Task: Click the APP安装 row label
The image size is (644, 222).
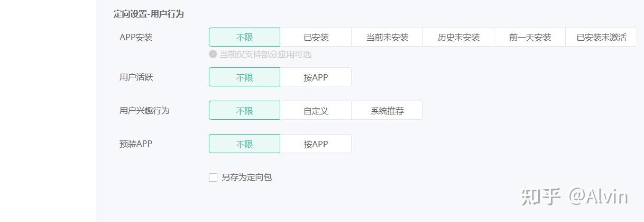Action: tap(136, 37)
